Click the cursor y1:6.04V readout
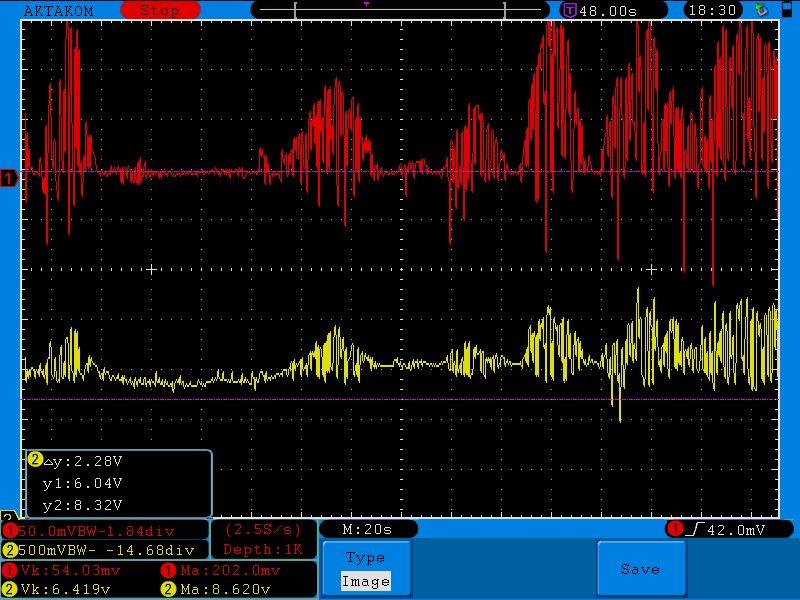 pos(83,483)
